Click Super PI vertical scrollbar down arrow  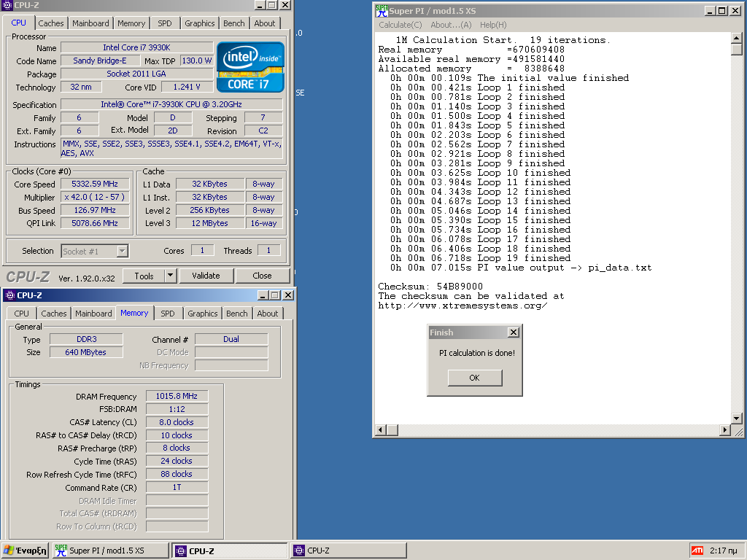pyautogui.click(x=736, y=419)
